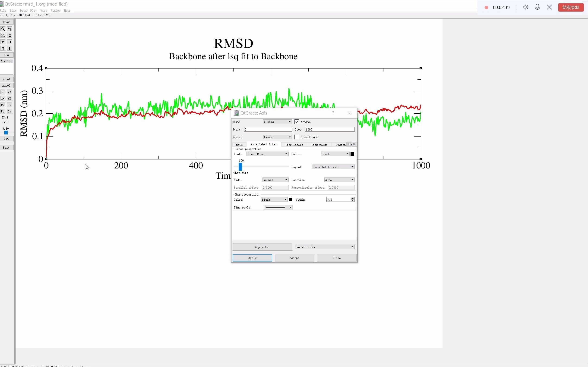
Task: Click the small z zoom-out icon
Action: pyautogui.click(x=10, y=35)
